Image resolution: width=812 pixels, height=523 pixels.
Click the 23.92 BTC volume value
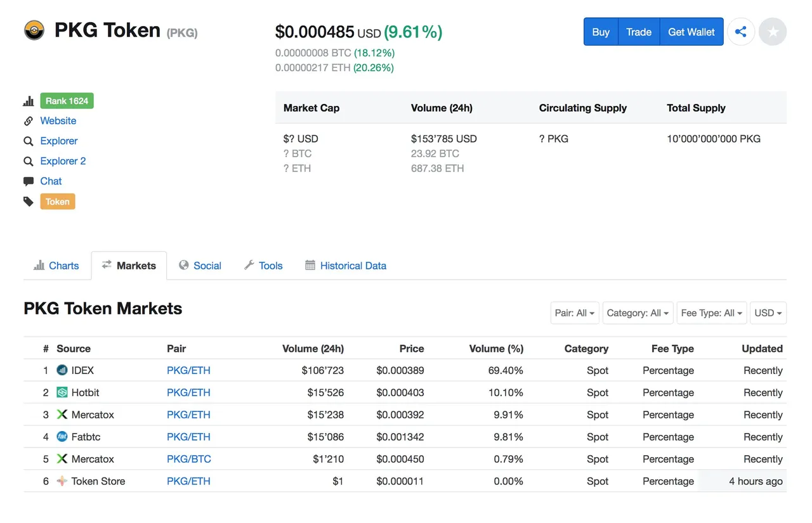[x=435, y=153]
